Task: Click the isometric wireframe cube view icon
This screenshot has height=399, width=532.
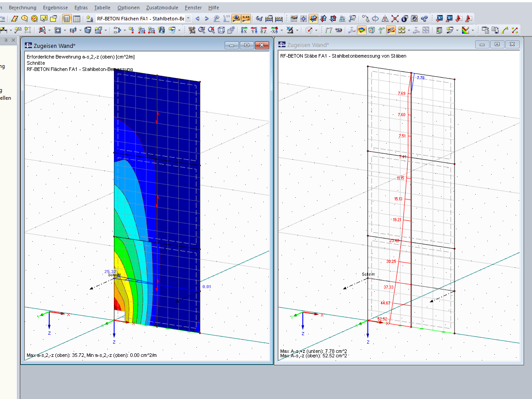Action: click(x=221, y=30)
